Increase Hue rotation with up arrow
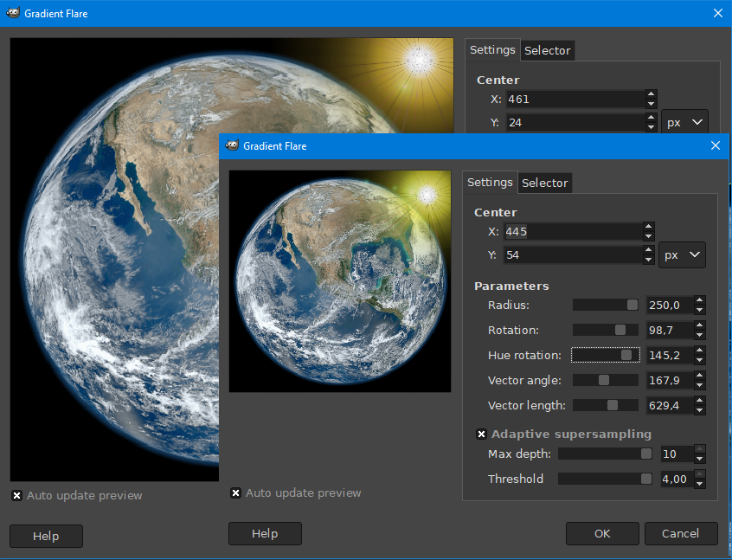Screen dimensions: 732x560 [x=699, y=351]
